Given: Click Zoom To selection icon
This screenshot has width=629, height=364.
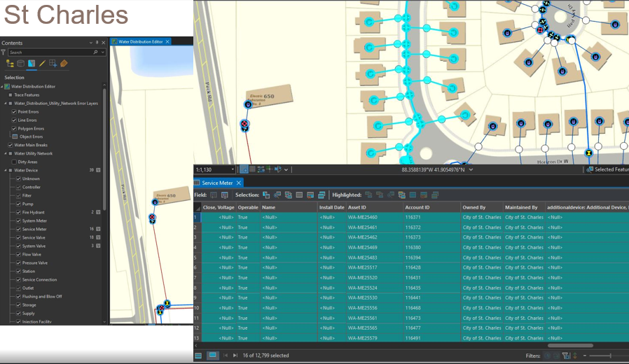Looking at the screenshot, I should point(277,195).
